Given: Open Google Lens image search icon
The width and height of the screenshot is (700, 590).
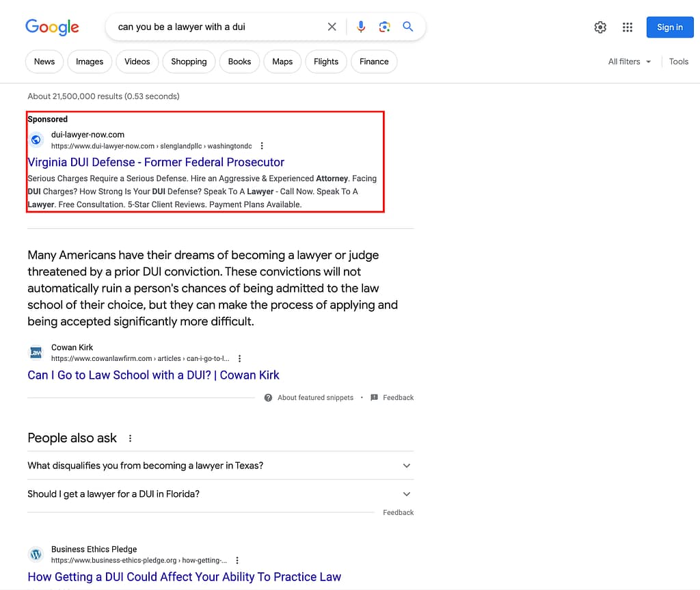Looking at the screenshot, I should coord(384,27).
